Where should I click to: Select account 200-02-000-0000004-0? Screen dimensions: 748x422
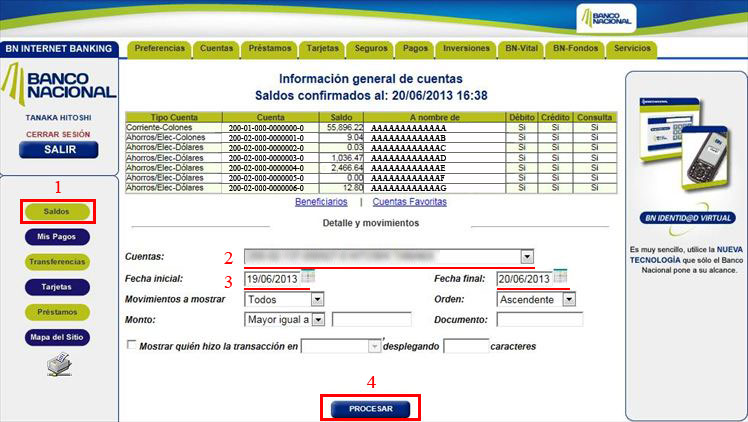266,168
